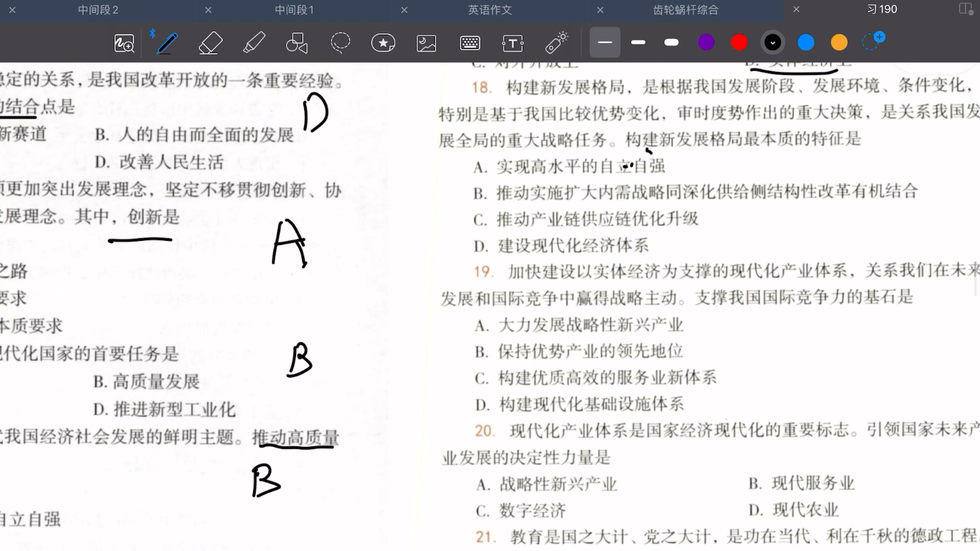This screenshot has height=551, width=980.
Task: Select the Eraser tool
Action: [210, 43]
